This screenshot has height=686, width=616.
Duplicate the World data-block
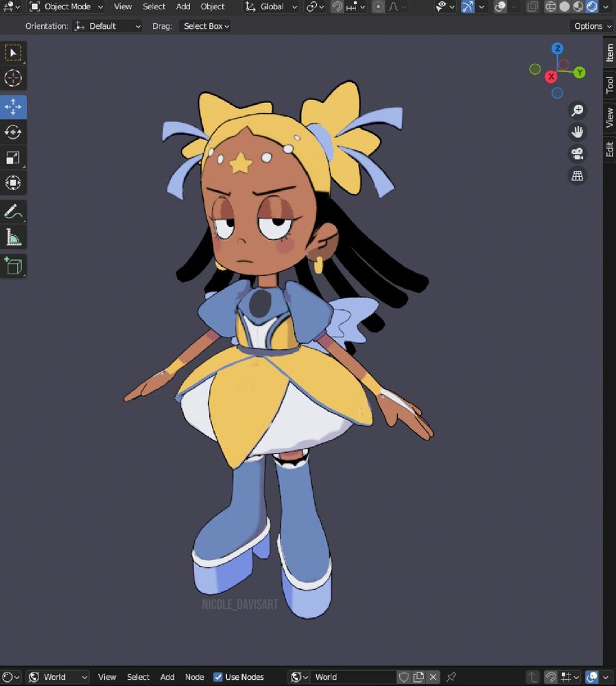coord(418,677)
